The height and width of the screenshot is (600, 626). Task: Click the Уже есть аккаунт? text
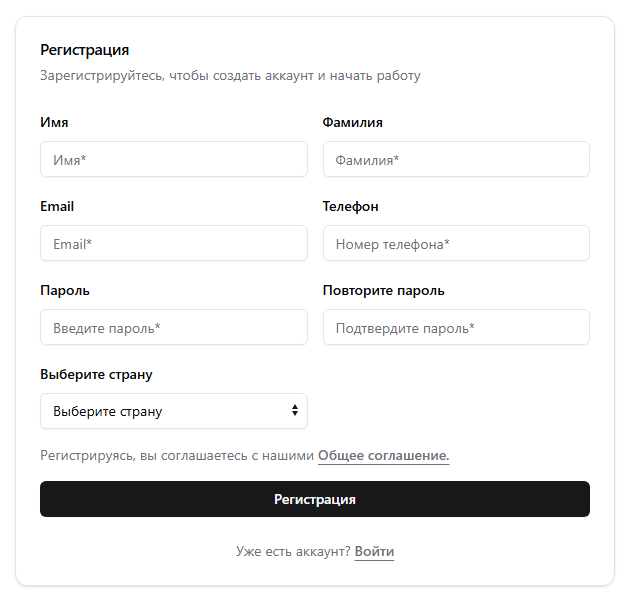pos(293,551)
